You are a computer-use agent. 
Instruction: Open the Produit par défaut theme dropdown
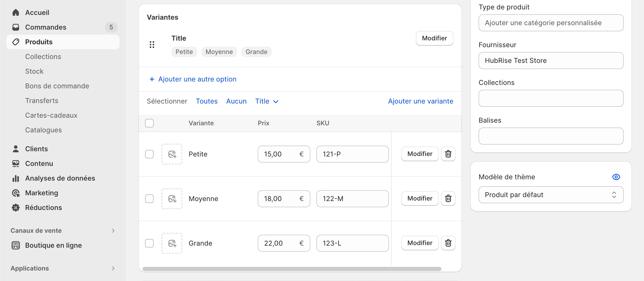pos(551,195)
